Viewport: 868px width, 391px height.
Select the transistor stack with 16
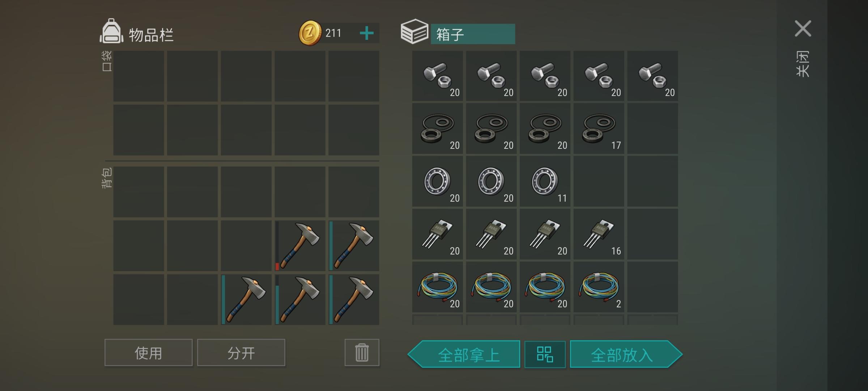click(x=599, y=234)
